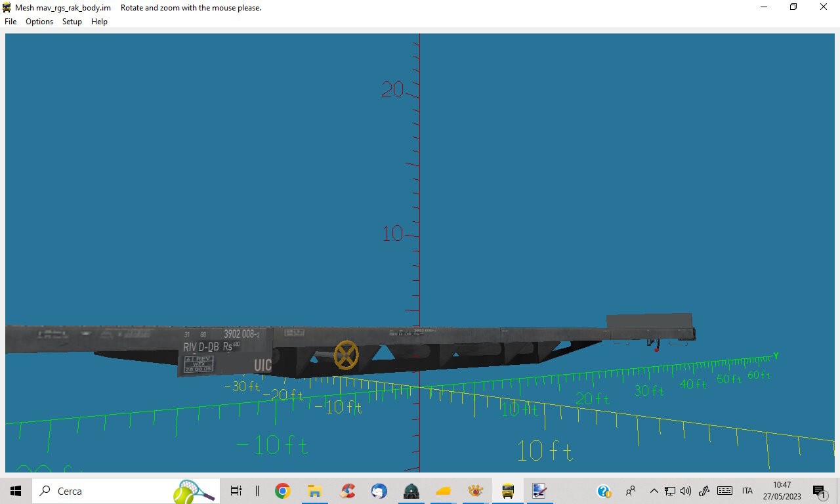
Task: Click the 3902 008-2 wagon number
Action: (x=241, y=334)
